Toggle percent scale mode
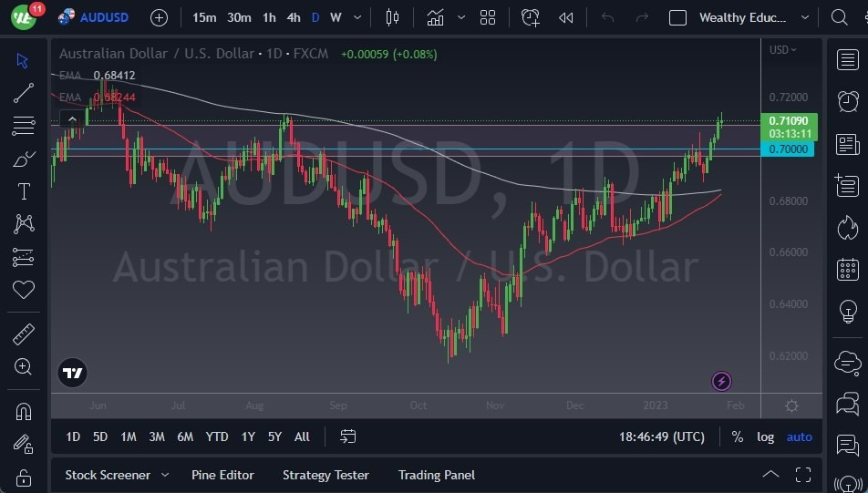 [737, 437]
